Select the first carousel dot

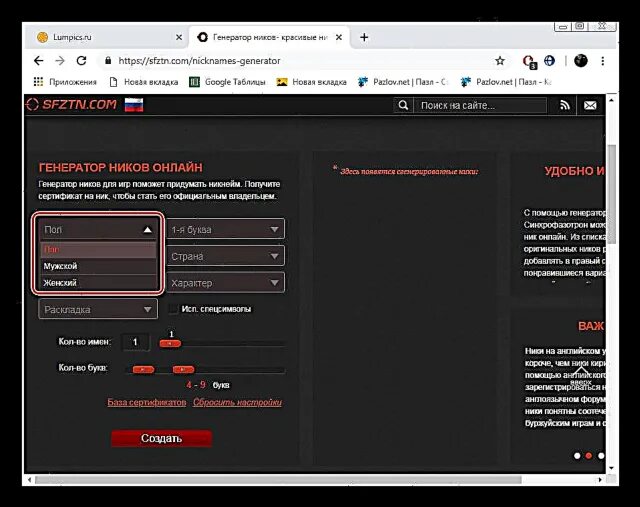(x=577, y=456)
